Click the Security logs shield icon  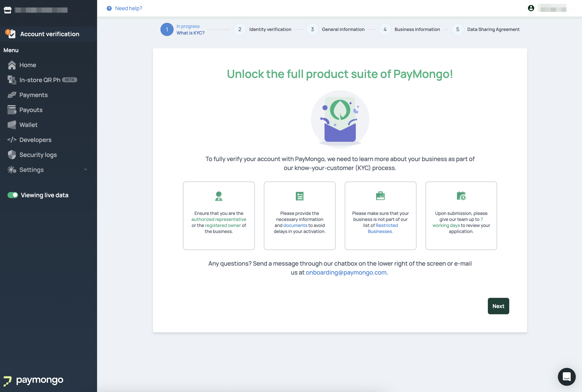click(x=12, y=155)
